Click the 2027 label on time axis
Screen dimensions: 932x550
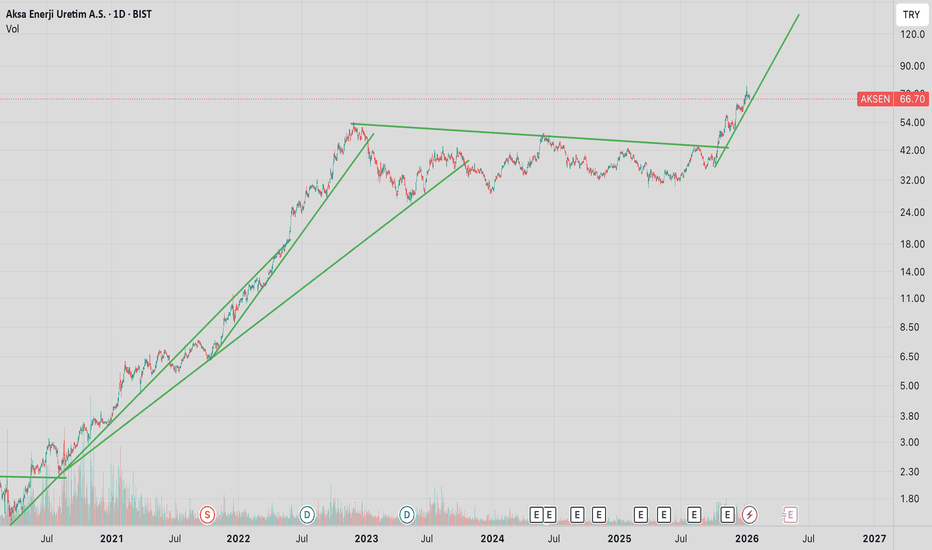[x=874, y=539]
